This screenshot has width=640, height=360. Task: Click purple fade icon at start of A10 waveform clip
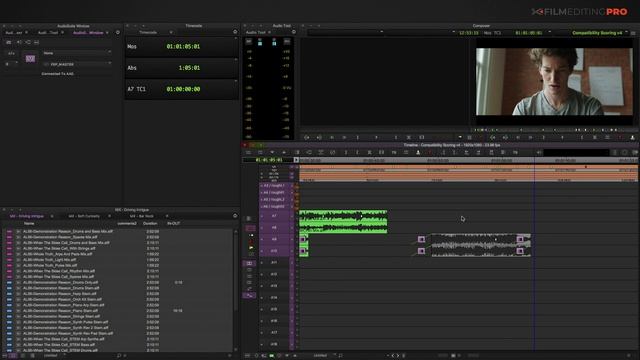pos(421,251)
